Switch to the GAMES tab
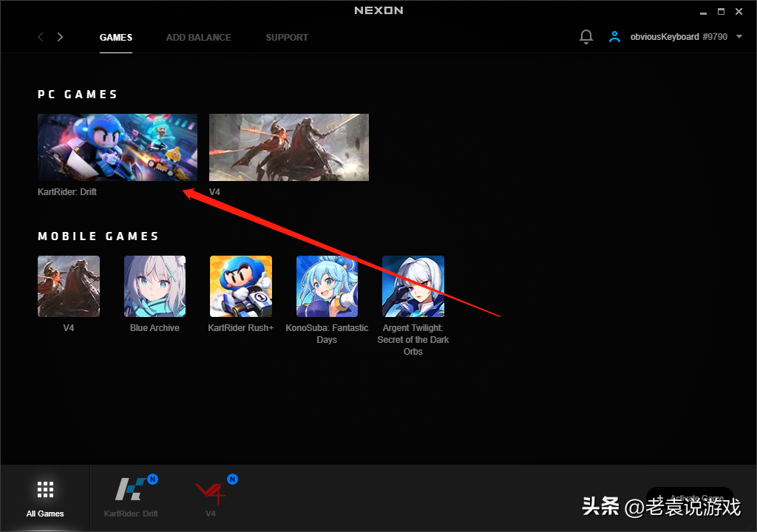 (x=116, y=37)
